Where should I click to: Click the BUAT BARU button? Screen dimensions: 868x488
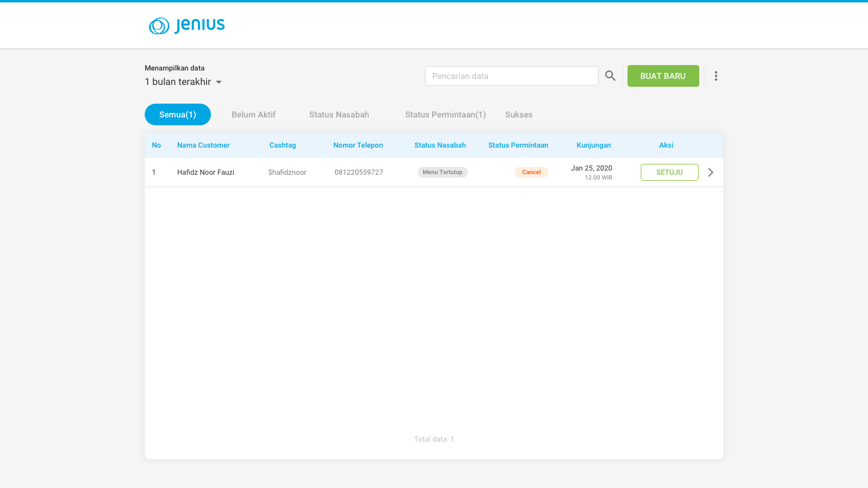click(663, 76)
